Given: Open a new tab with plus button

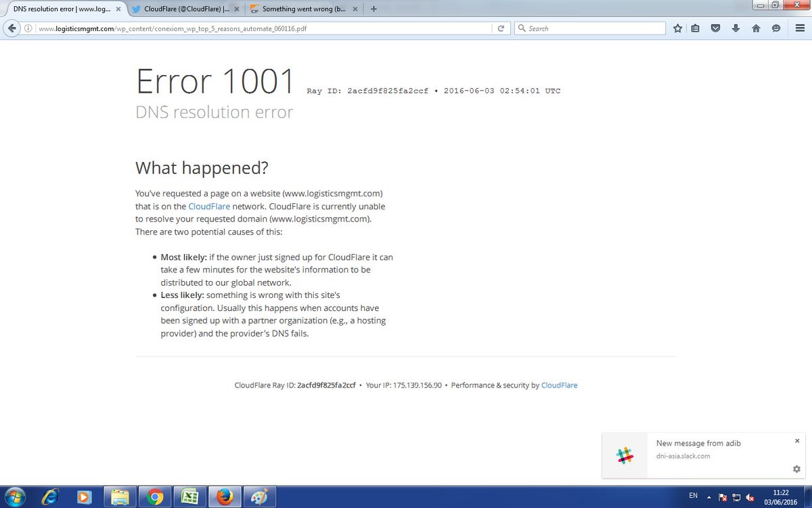Looking at the screenshot, I should coord(374,9).
